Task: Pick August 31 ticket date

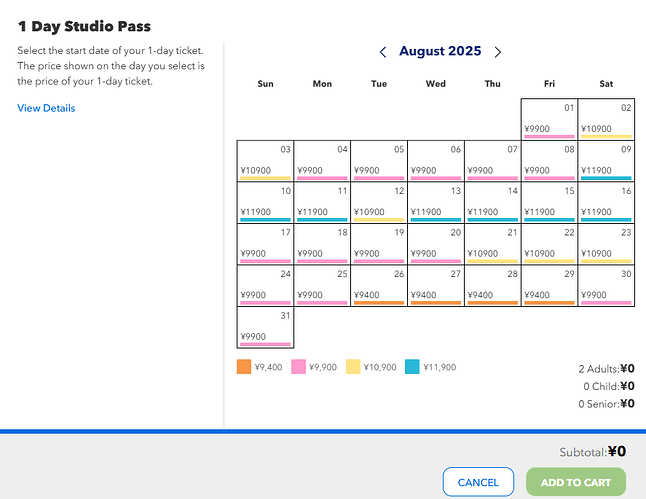Action: click(x=265, y=327)
